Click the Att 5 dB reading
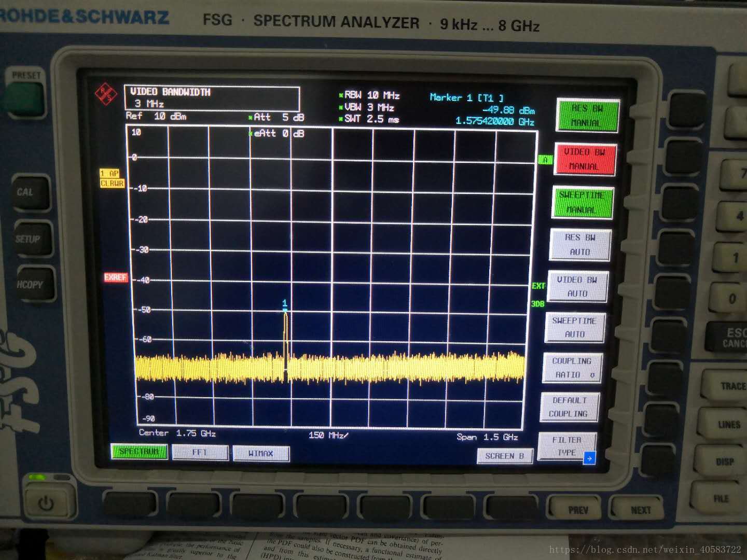Image resolution: width=747 pixels, height=560 pixels. point(276,117)
